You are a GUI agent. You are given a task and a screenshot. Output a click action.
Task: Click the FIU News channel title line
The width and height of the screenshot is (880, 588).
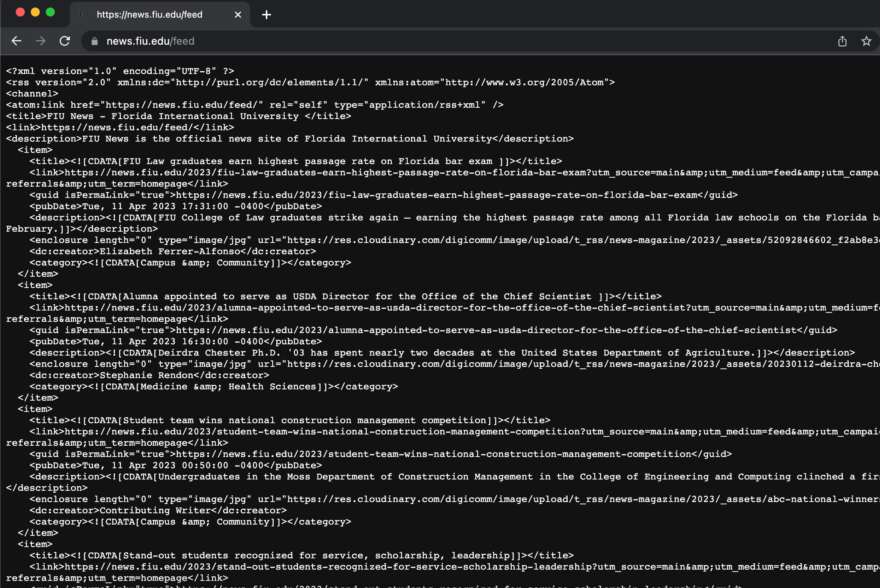coord(179,116)
